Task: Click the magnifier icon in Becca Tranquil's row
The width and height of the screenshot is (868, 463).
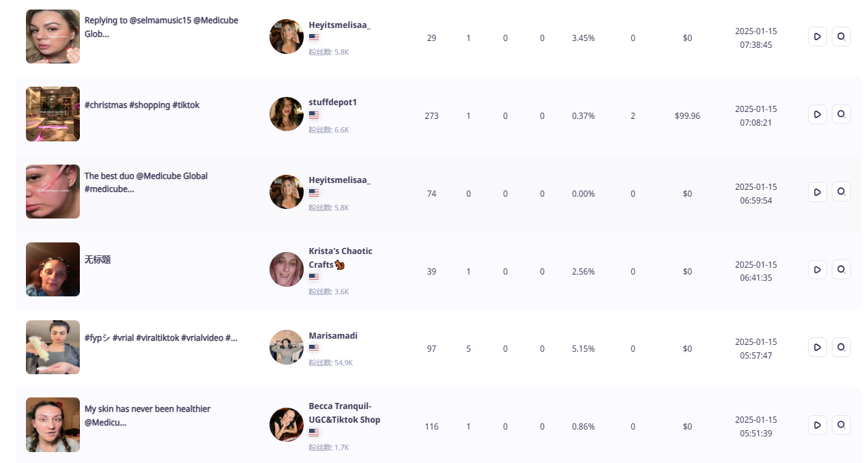Action: tap(841, 425)
